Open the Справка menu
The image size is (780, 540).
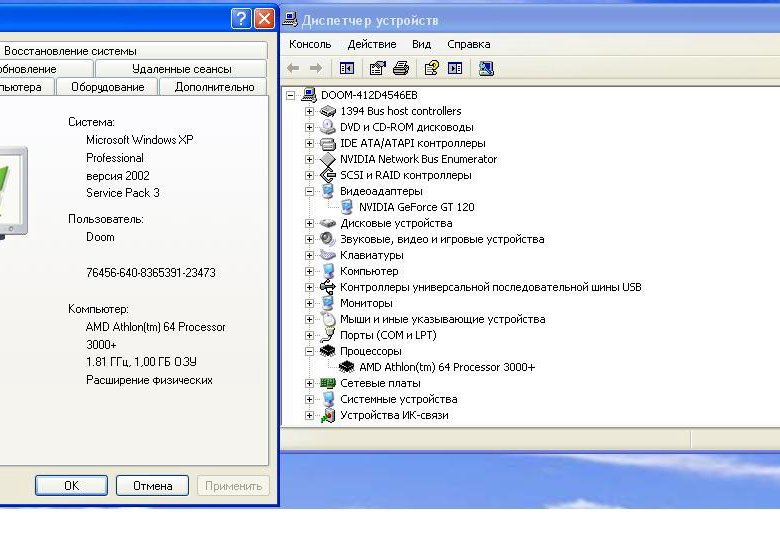(469, 44)
